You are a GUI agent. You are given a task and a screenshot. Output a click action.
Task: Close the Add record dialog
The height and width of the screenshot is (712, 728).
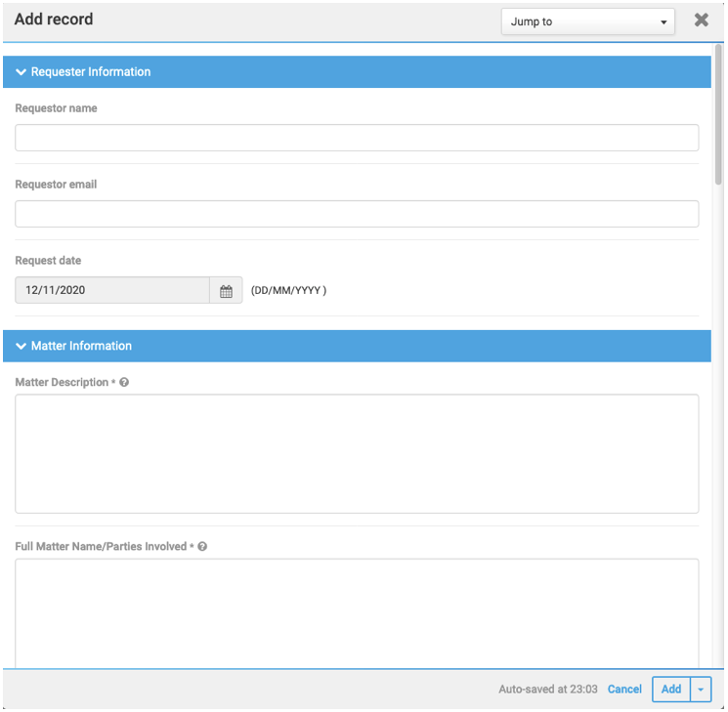[702, 20]
